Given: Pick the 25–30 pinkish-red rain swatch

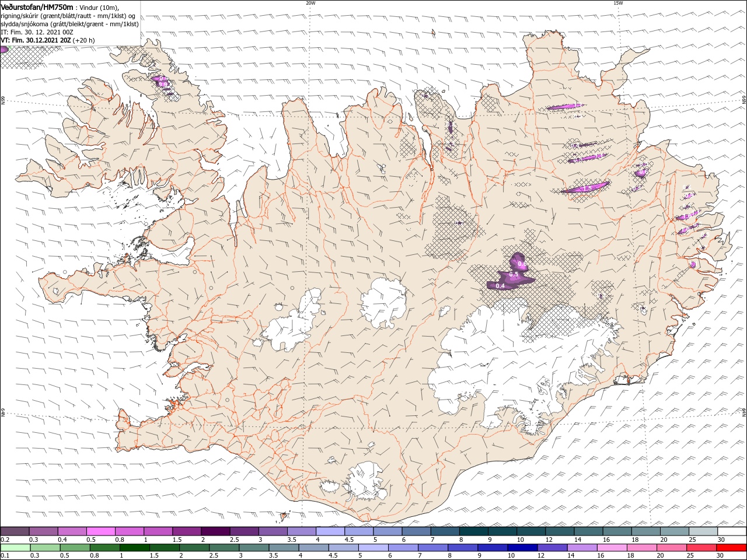Looking at the screenshot, I should click(x=701, y=548).
